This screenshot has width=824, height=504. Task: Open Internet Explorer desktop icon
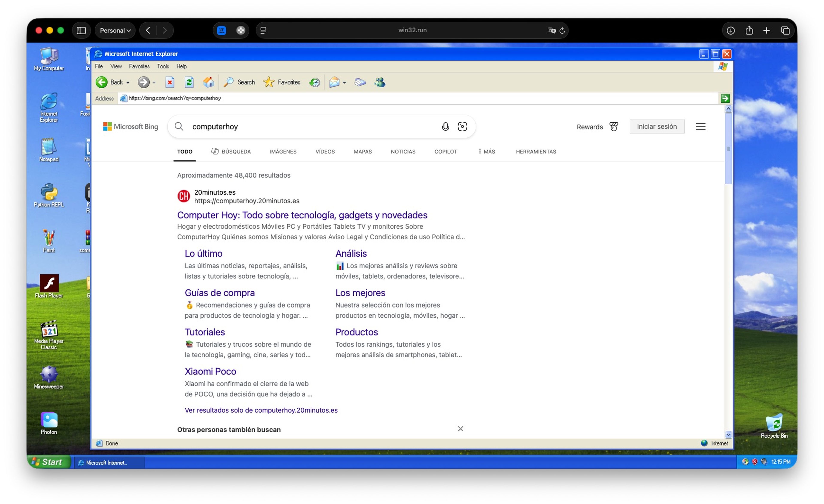click(49, 108)
